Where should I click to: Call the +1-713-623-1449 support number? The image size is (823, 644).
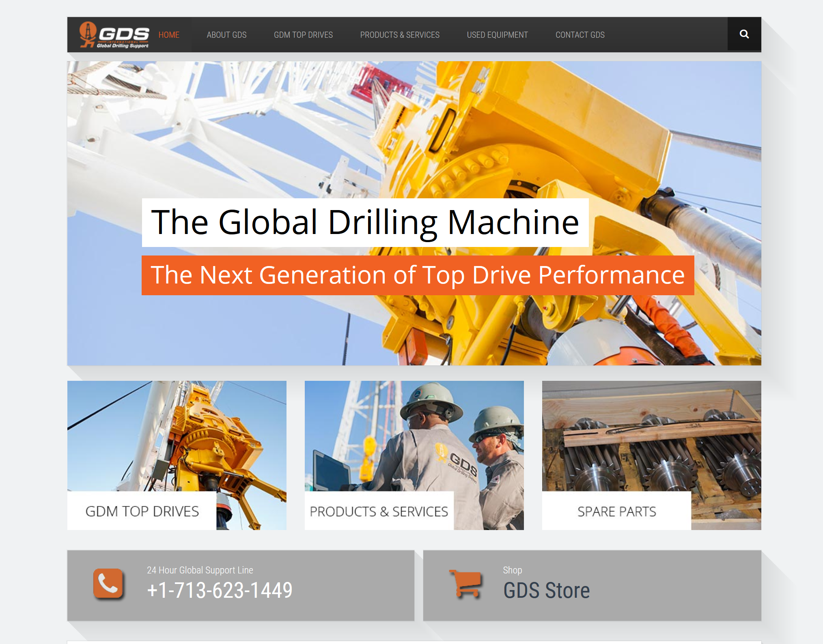[220, 590]
